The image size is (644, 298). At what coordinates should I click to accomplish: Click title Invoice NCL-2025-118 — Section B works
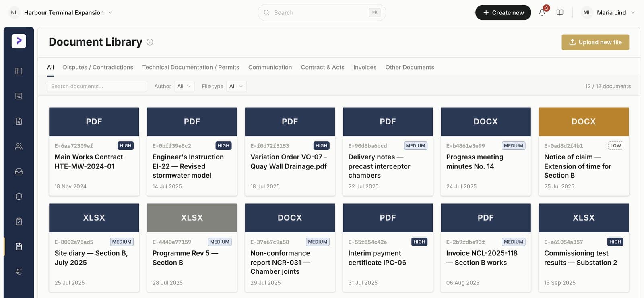point(482,258)
